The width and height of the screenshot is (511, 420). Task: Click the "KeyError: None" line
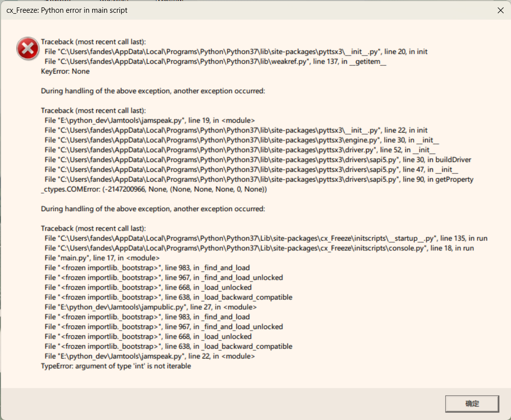click(65, 71)
